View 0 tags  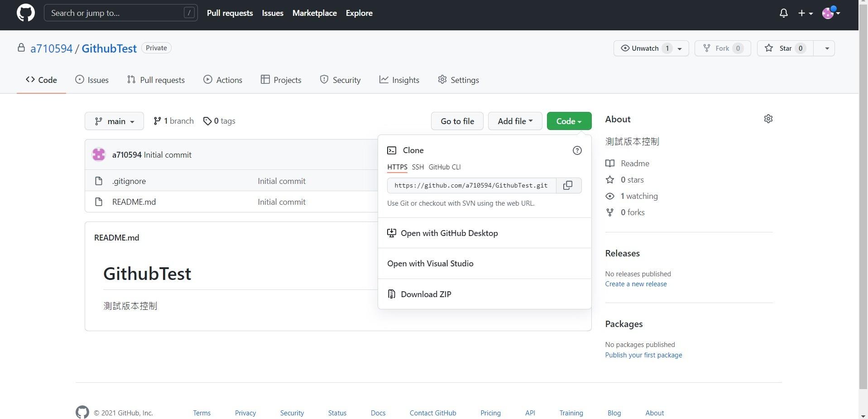(220, 121)
